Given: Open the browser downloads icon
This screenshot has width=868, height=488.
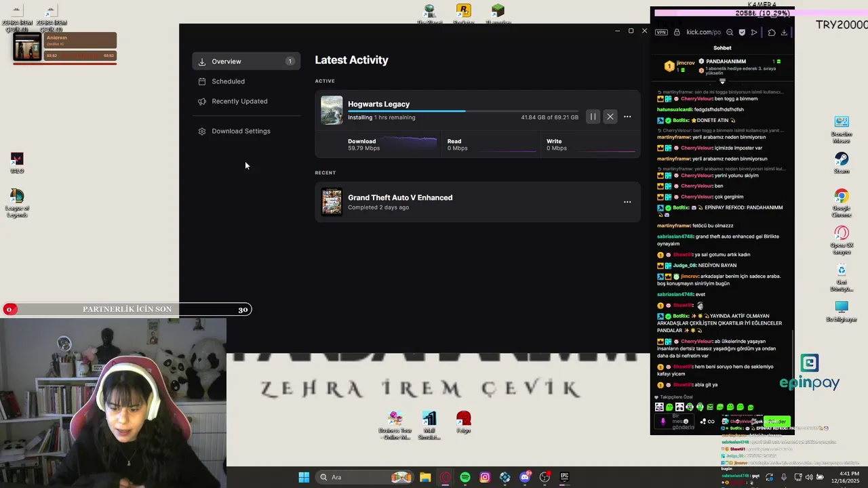Looking at the screenshot, I should [x=784, y=32].
